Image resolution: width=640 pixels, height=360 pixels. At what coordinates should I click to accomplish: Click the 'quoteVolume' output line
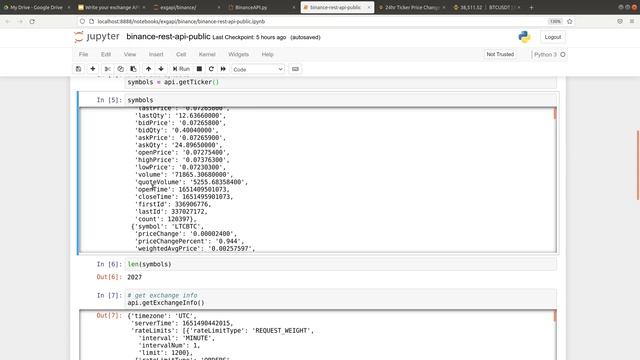click(x=191, y=182)
